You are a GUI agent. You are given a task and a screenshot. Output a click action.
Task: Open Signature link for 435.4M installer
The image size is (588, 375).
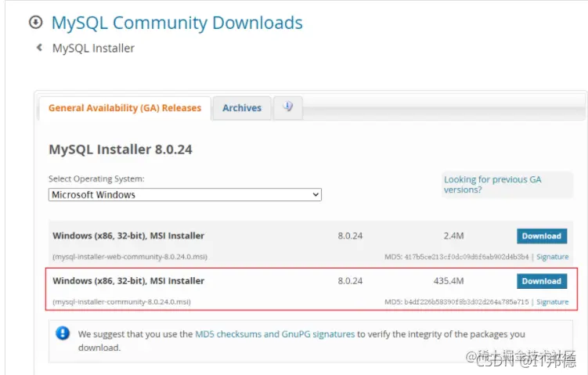coord(552,302)
